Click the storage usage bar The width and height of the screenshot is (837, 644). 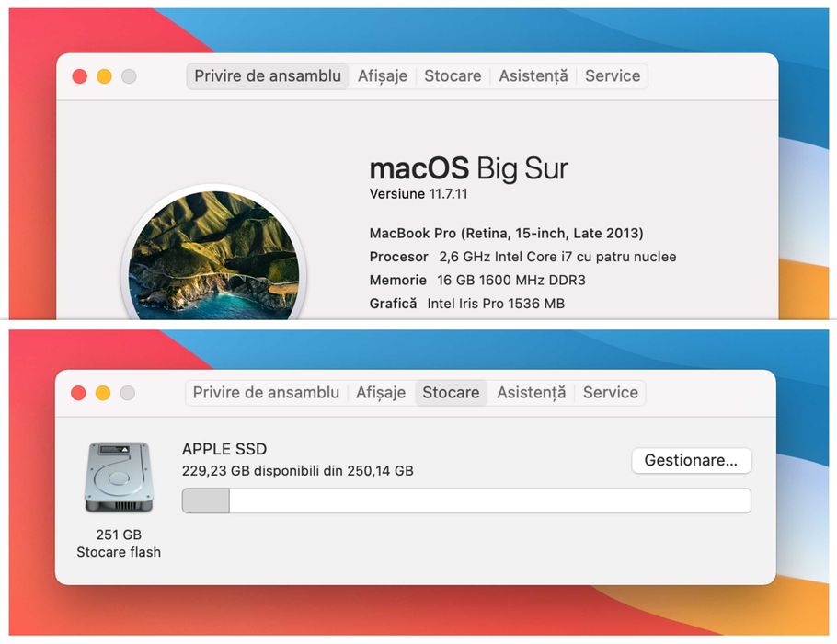click(466, 500)
